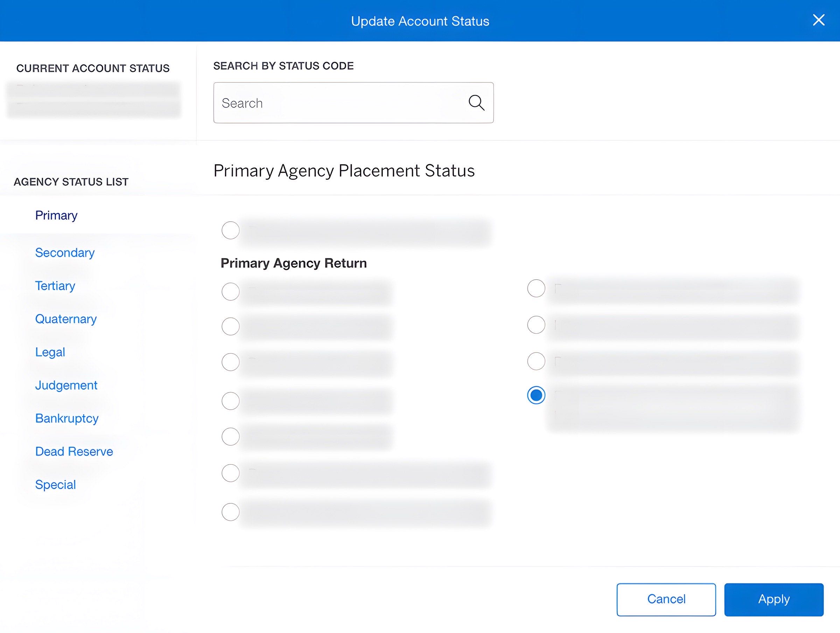The width and height of the screenshot is (840, 633).
Task: Select Primary in agency status list
Action: 56,215
